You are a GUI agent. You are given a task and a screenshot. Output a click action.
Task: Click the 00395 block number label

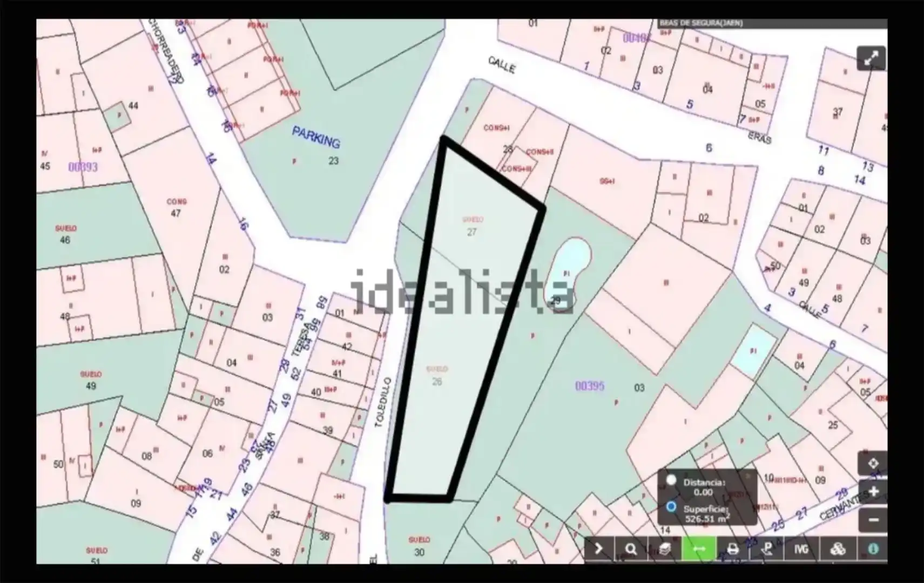(x=590, y=386)
